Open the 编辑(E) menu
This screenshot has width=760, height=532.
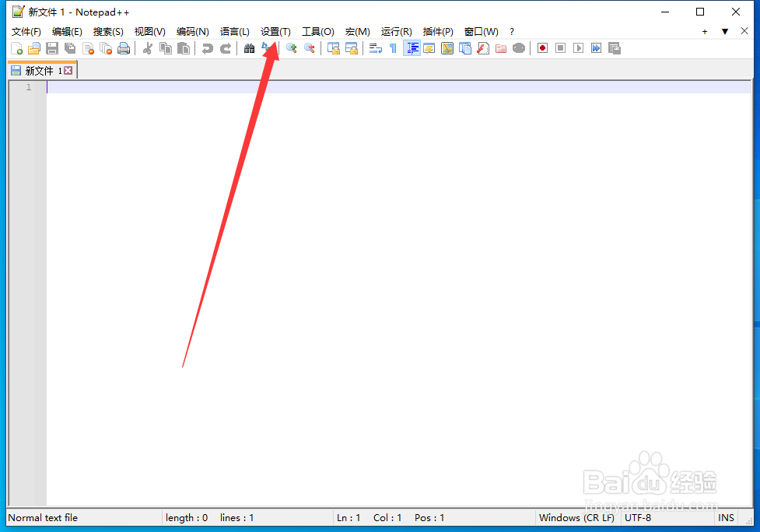click(67, 31)
